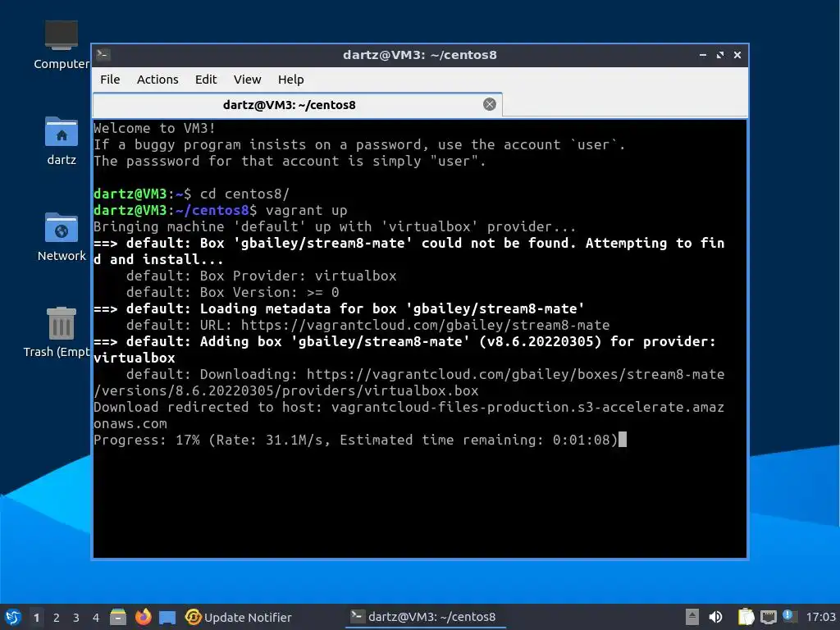The width and height of the screenshot is (840, 630).
Task: Open the network status tray icon
Action: point(768,617)
